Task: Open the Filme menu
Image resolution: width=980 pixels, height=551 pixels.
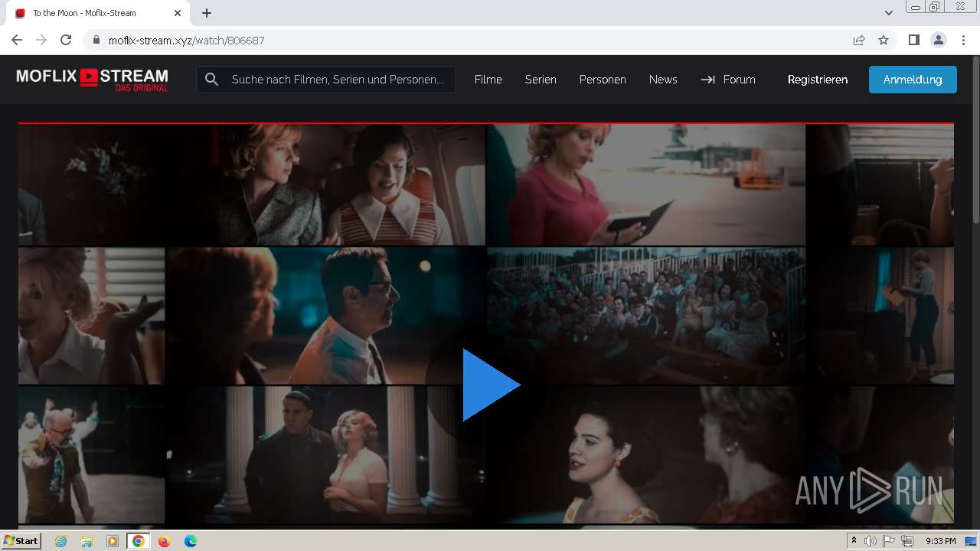Action: coord(488,80)
